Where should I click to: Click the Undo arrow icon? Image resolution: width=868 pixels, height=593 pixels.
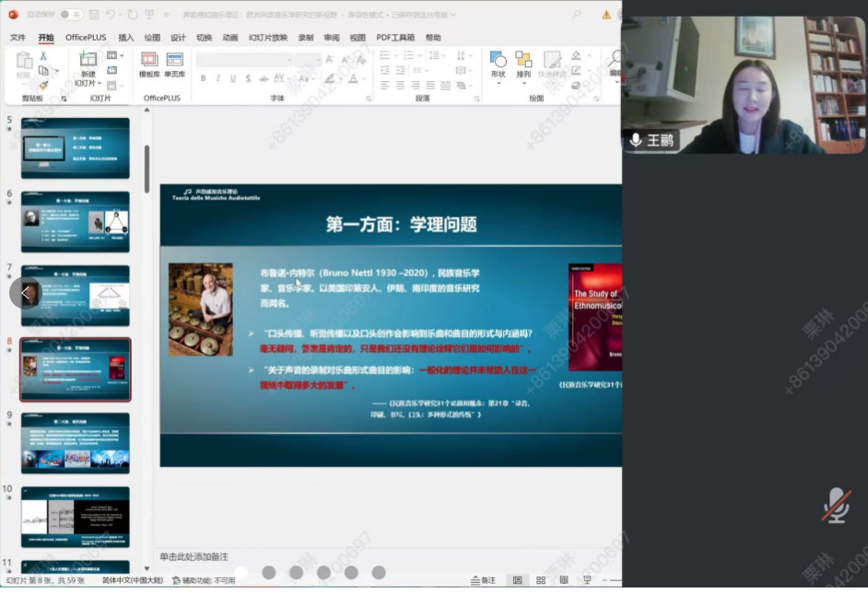coord(111,15)
